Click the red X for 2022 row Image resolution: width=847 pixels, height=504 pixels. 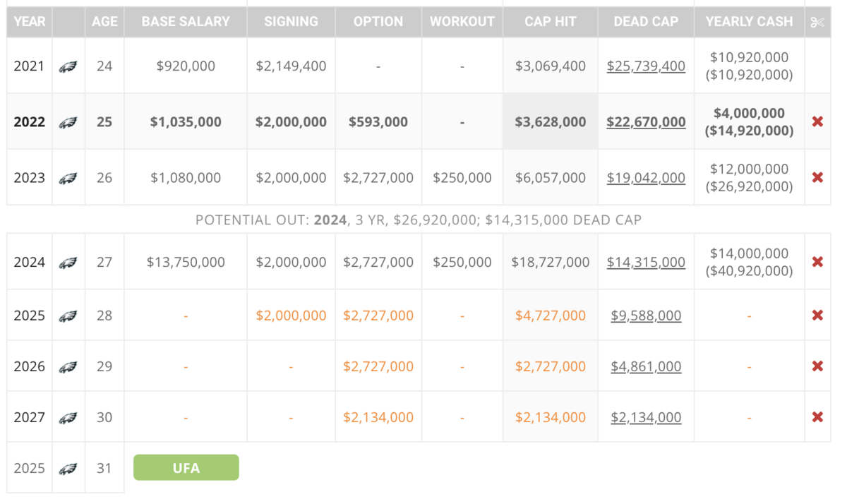click(x=817, y=121)
